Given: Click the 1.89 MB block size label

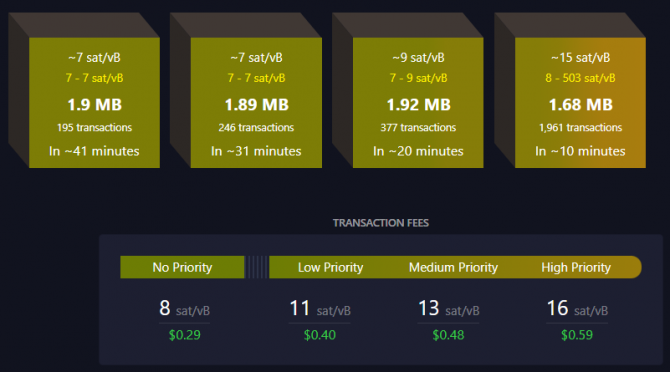Looking at the screenshot, I should click(x=256, y=105).
